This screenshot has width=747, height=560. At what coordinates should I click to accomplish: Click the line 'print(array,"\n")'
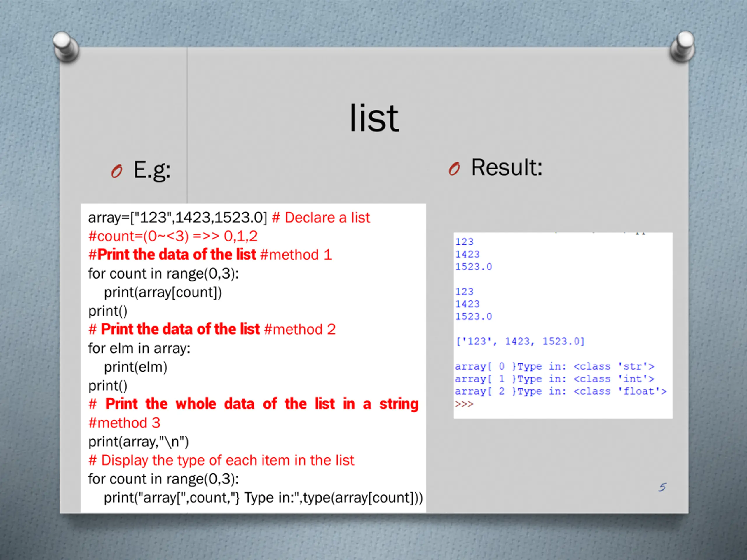pyautogui.click(x=139, y=442)
